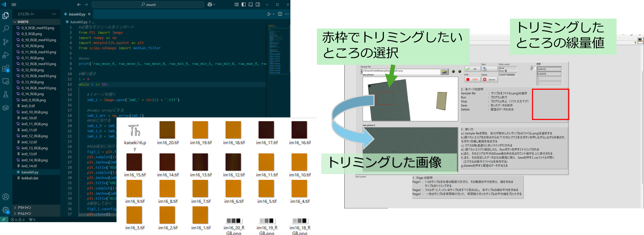
Task: Open the folder browser next to Sample file path
Action: point(444,71)
